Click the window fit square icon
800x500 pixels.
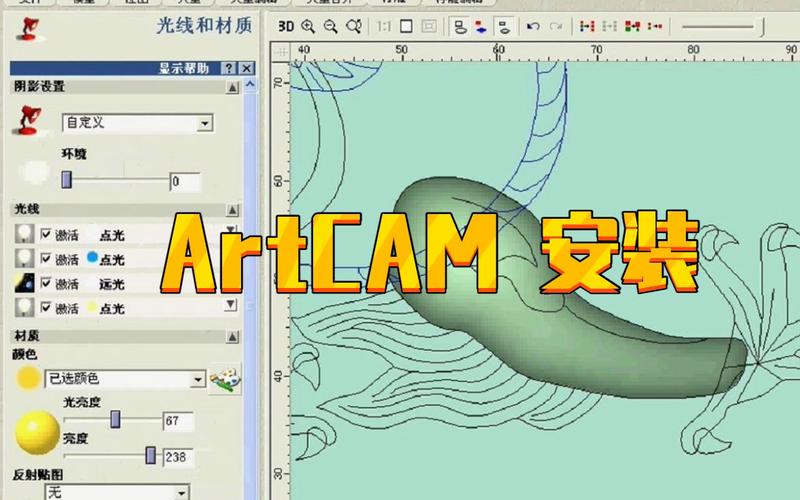coord(406,26)
